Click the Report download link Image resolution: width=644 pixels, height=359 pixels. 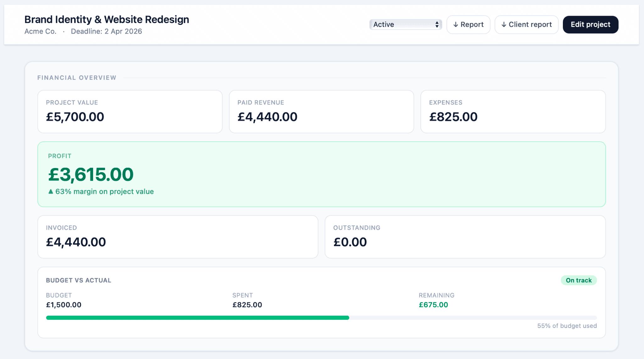tap(468, 24)
